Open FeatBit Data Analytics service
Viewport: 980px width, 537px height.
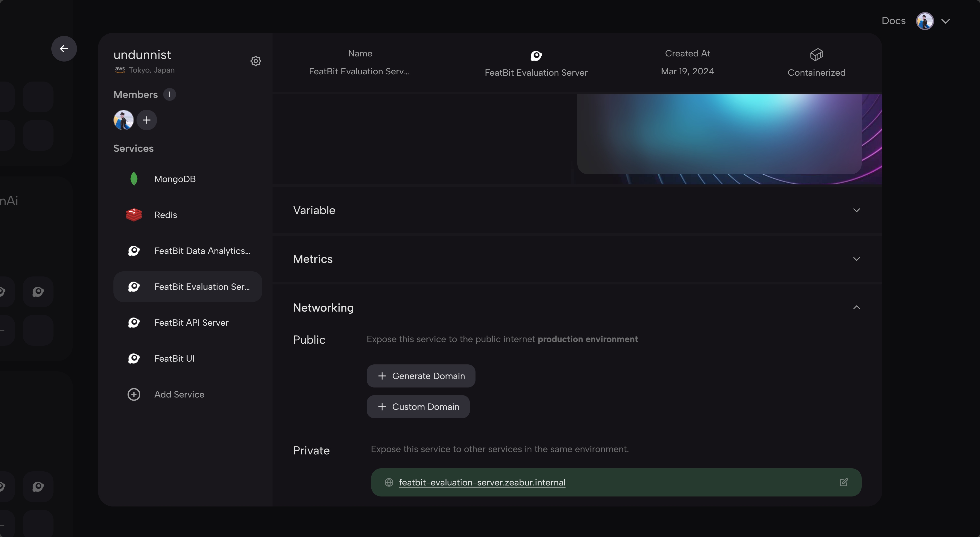coord(188,251)
